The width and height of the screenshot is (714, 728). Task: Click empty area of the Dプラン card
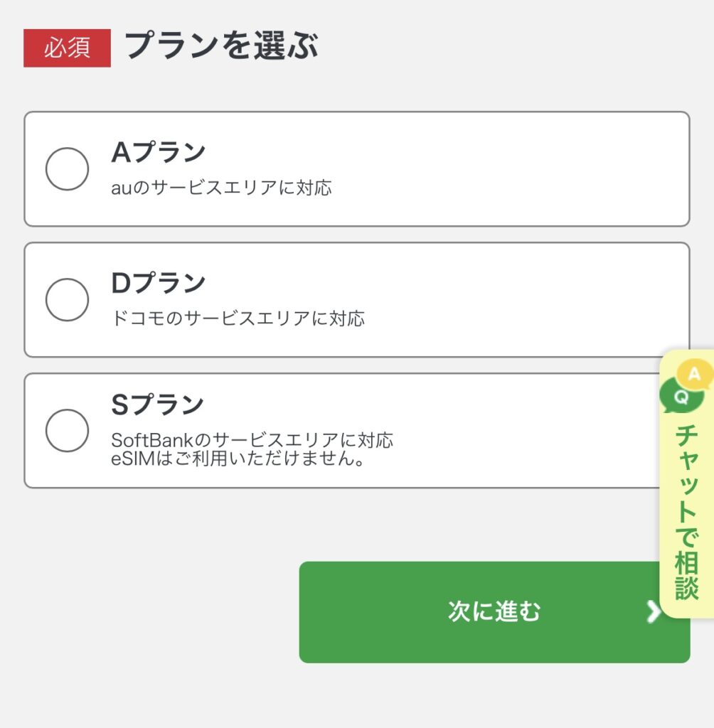(x=511, y=300)
